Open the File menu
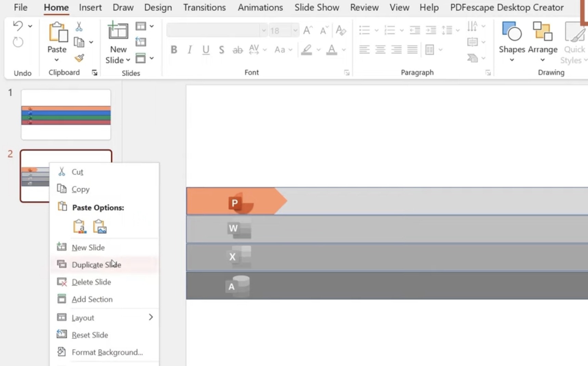Screen dimensions: 588x366 click(x=21, y=8)
